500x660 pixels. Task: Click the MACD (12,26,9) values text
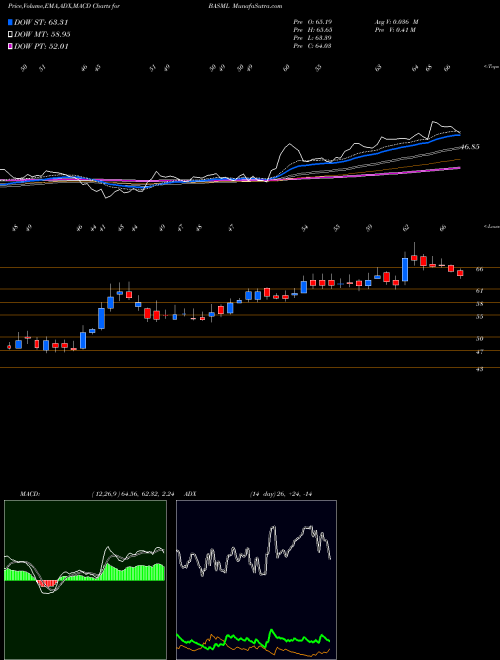tap(132, 494)
